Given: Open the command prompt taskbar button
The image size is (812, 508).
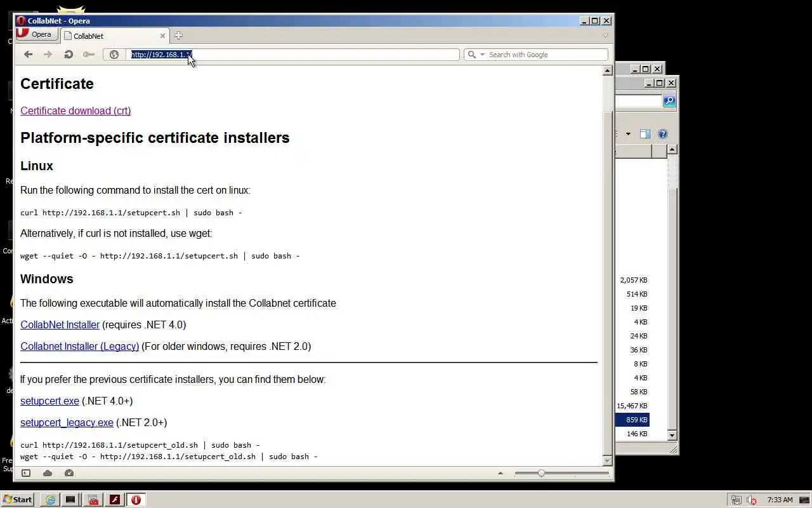Looking at the screenshot, I should click(x=71, y=500).
